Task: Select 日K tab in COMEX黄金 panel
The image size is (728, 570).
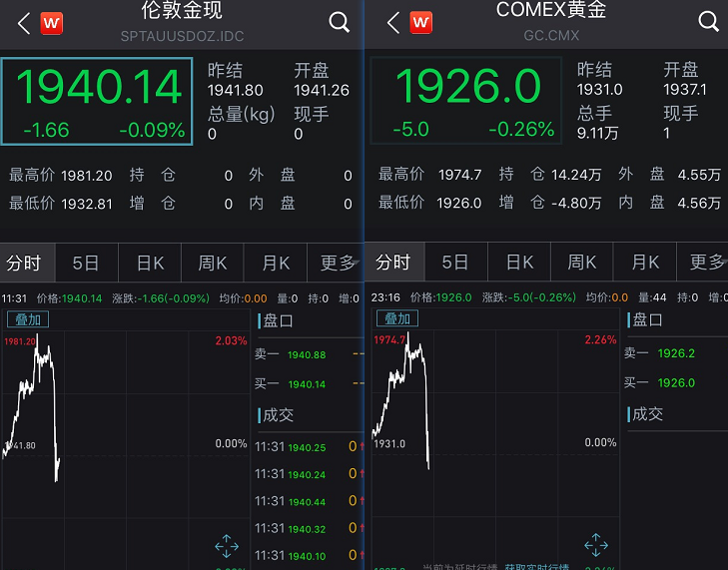Action: pos(519,262)
